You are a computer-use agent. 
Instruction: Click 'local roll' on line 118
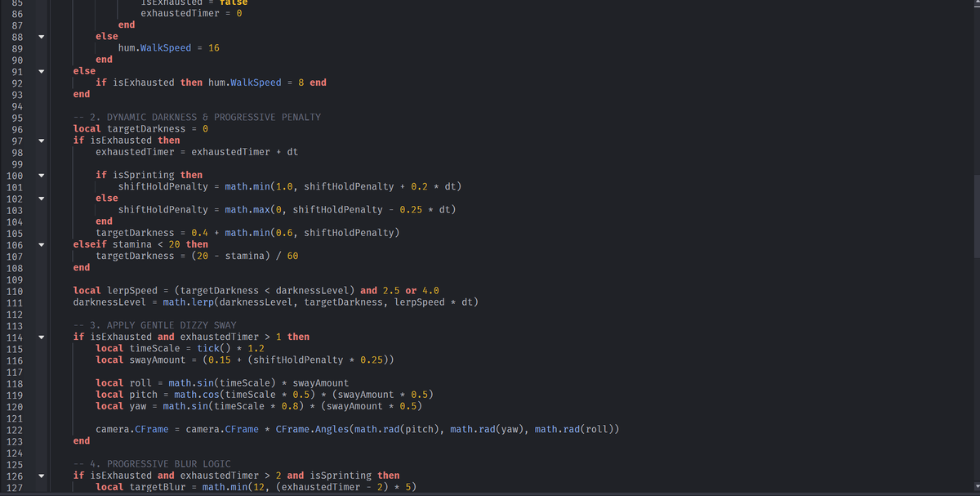coord(123,383)
